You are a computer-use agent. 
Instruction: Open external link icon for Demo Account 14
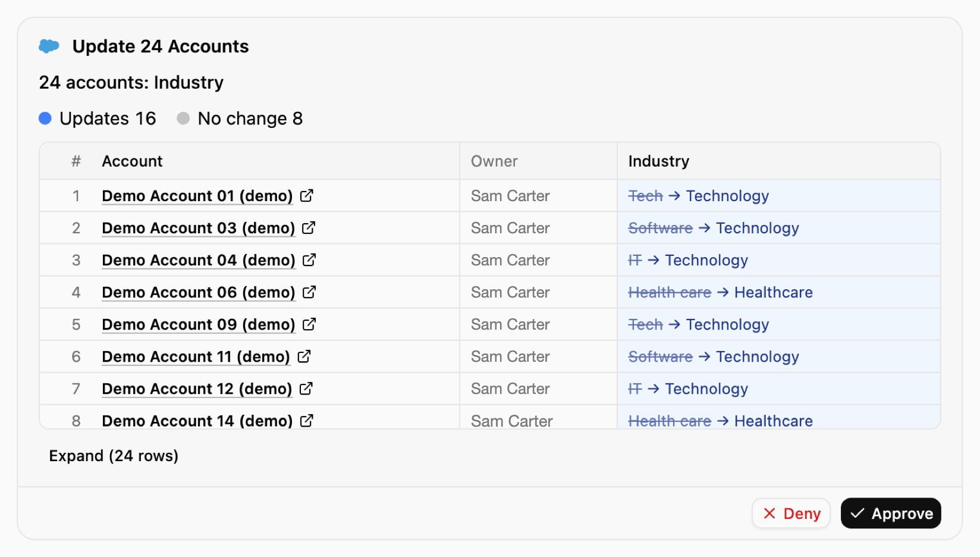click(x=307, y=421)
